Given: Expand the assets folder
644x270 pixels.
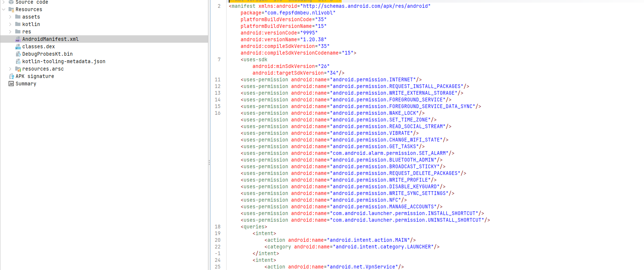Looking at the screenshot, I should (10, 17).
